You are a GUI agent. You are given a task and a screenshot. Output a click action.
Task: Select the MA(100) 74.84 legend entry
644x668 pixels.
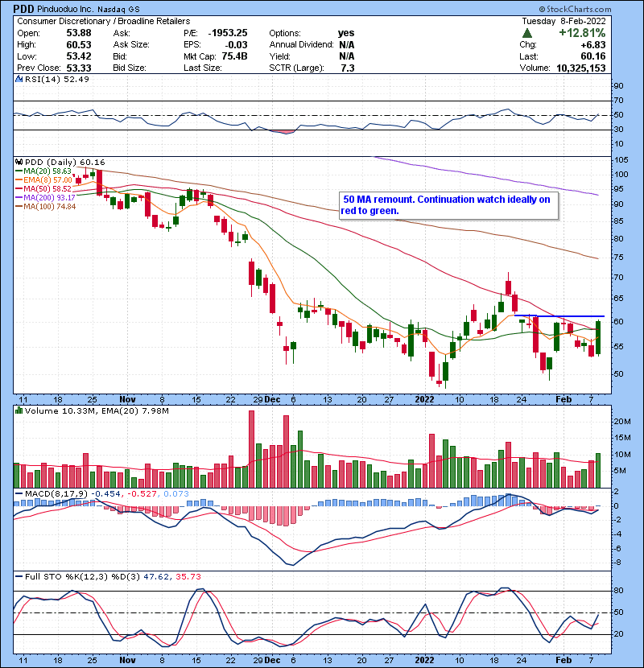[46, 207]
